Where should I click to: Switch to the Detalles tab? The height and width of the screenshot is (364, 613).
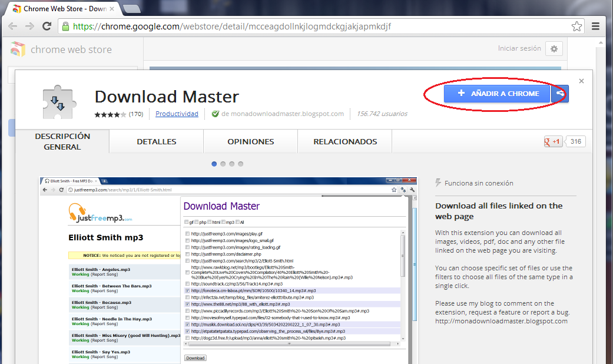click(x=156, y=142)
